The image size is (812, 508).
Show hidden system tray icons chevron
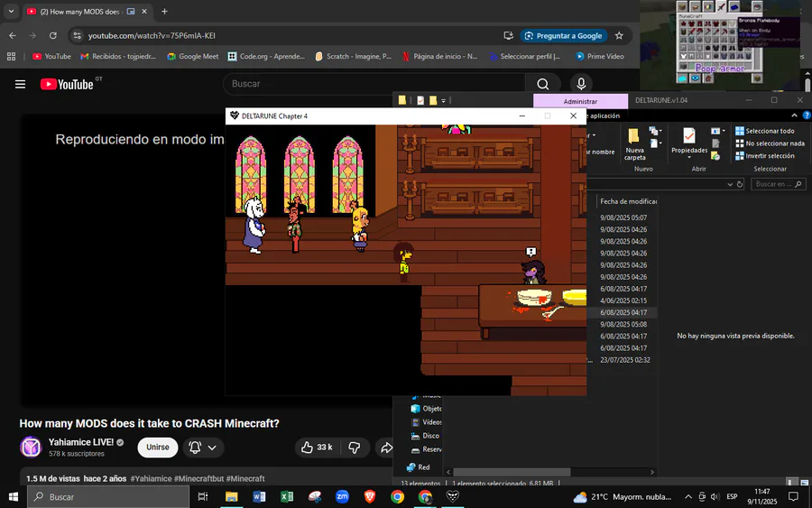tap(688, 496)
